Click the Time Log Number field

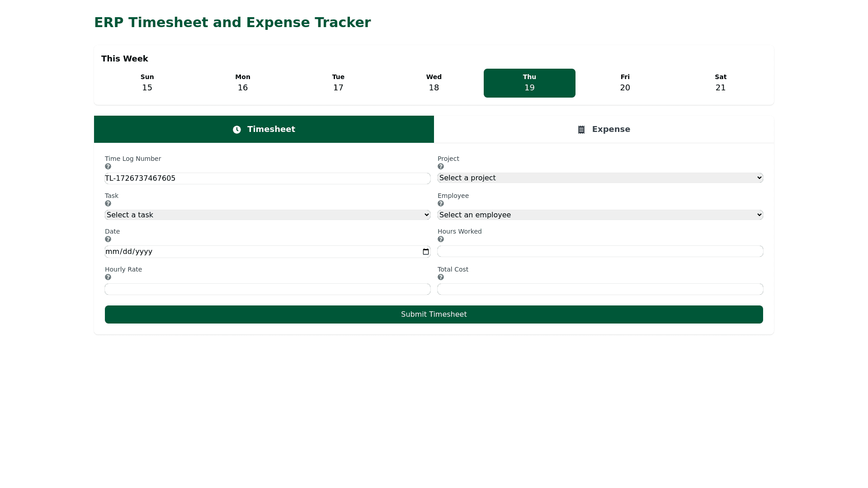point(267,178)
